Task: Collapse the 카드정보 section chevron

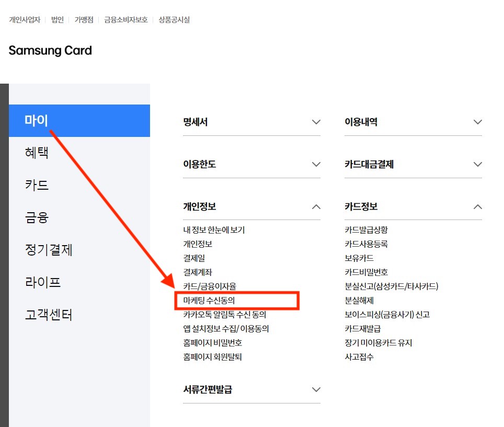Action: coord(478,206)
